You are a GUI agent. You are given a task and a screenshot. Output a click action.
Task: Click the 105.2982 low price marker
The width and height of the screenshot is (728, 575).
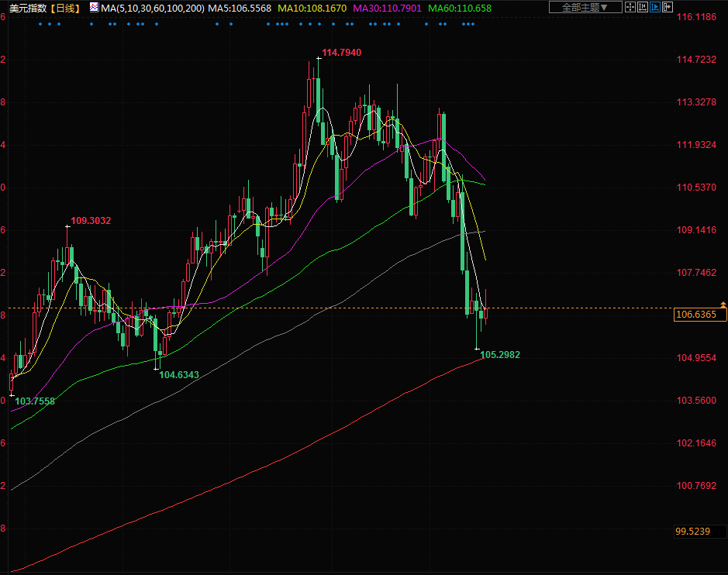[x=500, y=355]
